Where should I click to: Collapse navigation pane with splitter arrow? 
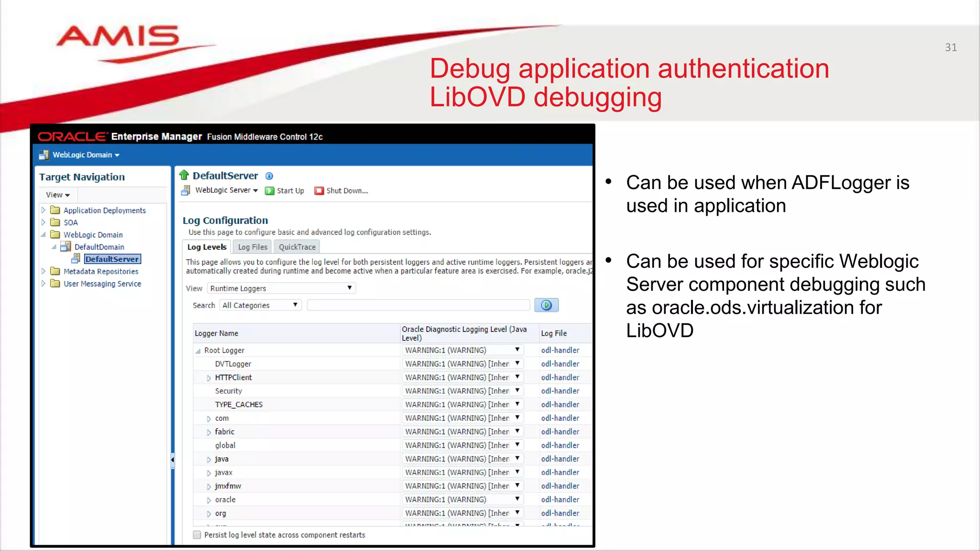point(172,460)
